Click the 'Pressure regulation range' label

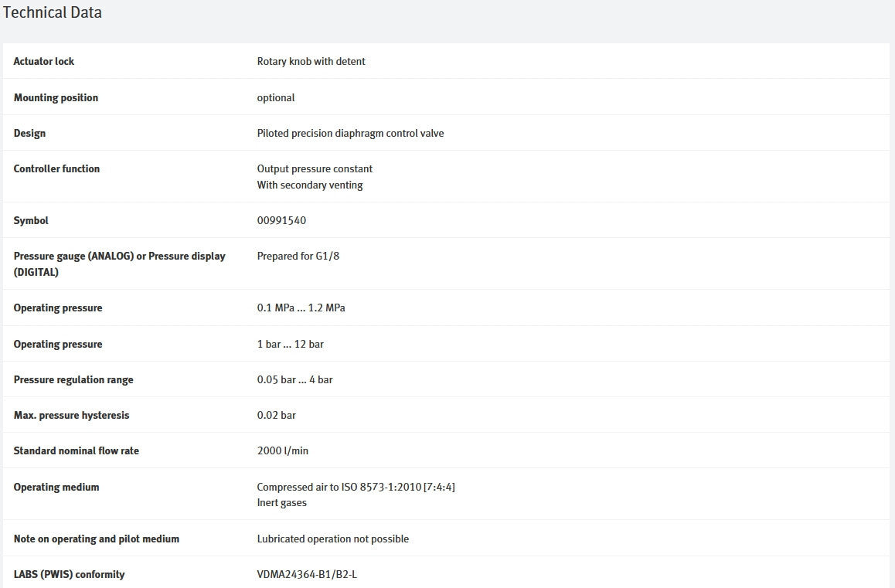click(x=73, y=379)
